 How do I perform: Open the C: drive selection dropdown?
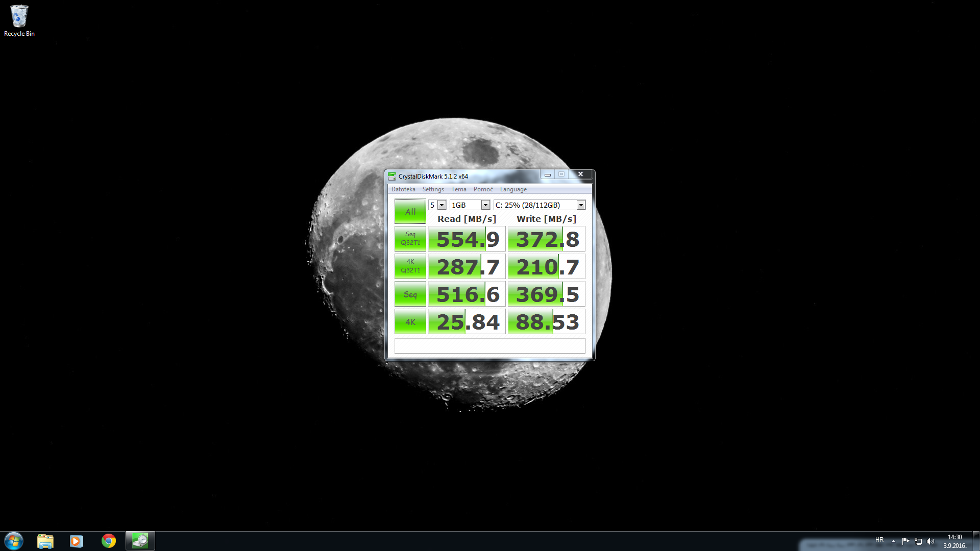click(581, 205)
